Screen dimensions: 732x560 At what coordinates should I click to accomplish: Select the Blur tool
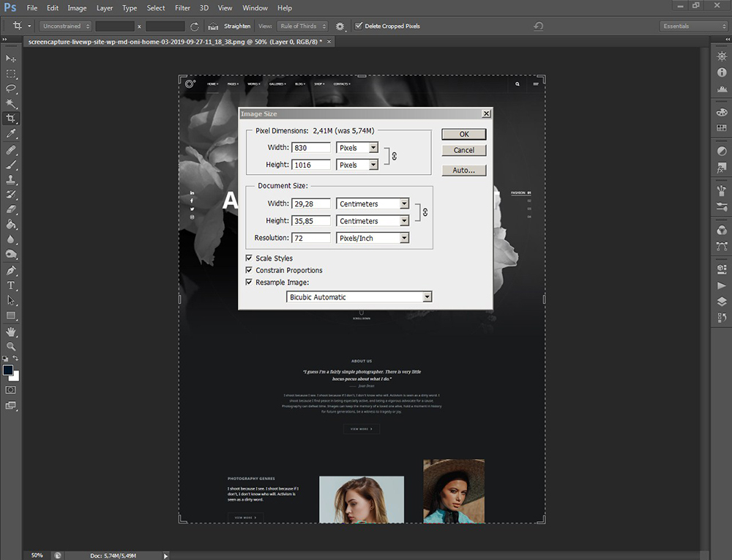(10, 239)
